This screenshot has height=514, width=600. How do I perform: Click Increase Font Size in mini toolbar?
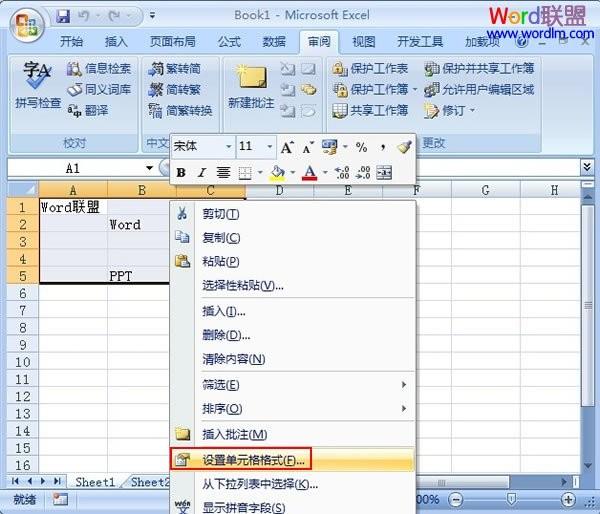click(287, 147)
